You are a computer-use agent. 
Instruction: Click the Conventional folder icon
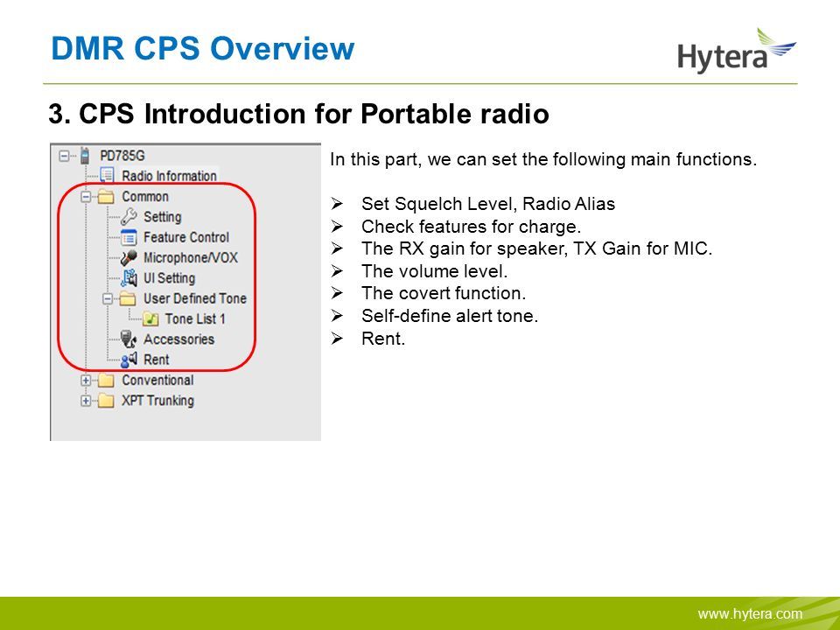pos(106,381)
